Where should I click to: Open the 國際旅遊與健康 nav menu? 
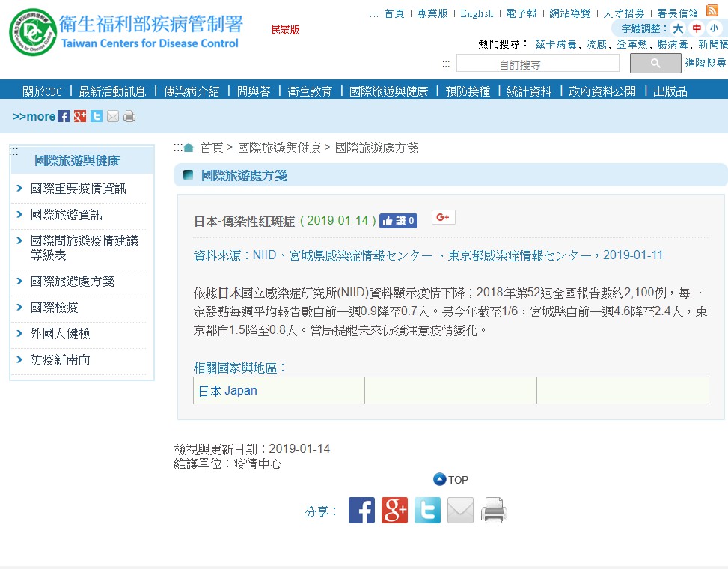click(388, 91)
